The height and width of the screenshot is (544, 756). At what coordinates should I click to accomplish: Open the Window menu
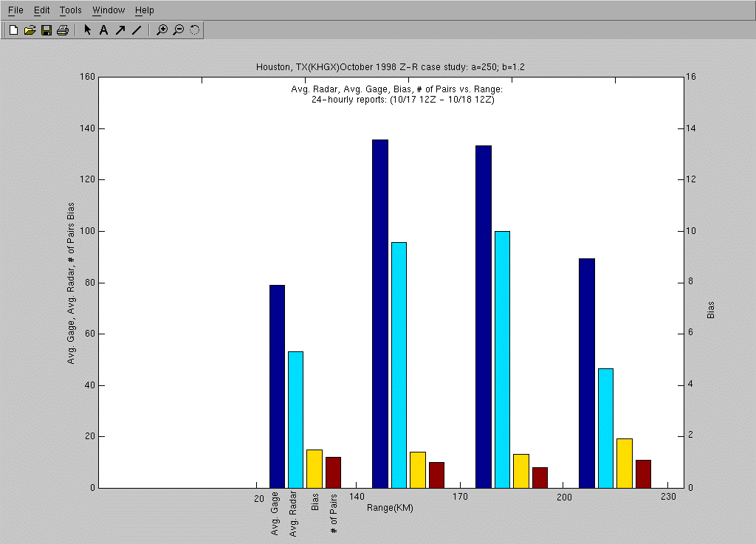pos(109,10)
